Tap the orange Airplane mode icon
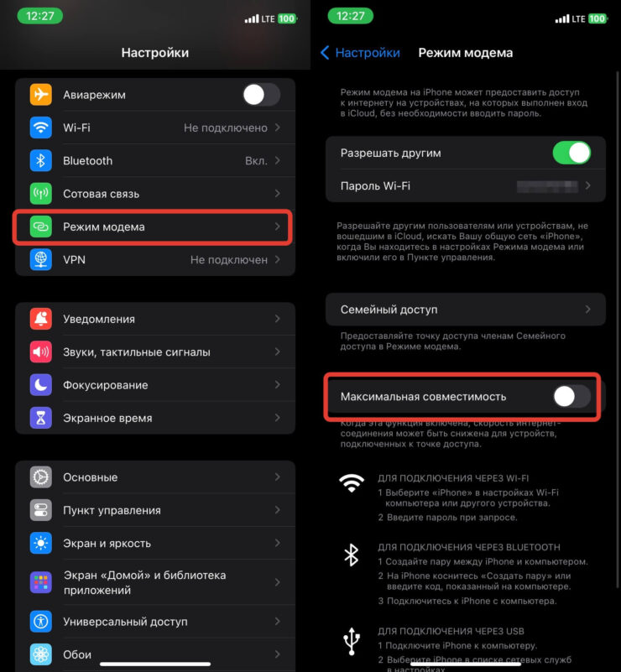Screen dimensions: 621x672 tap(41, 94)
